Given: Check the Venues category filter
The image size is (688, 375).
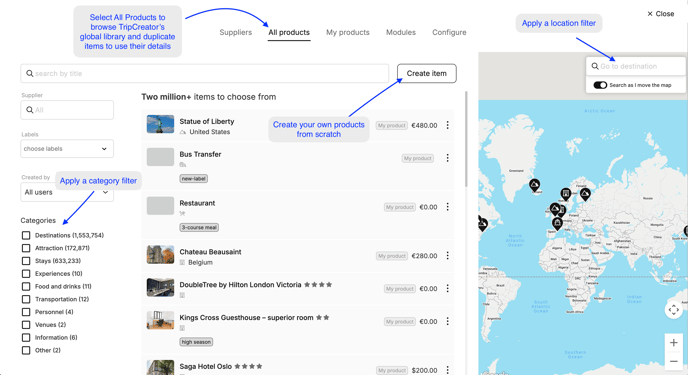Looking at the screenshot, I should tap(26, 325).
